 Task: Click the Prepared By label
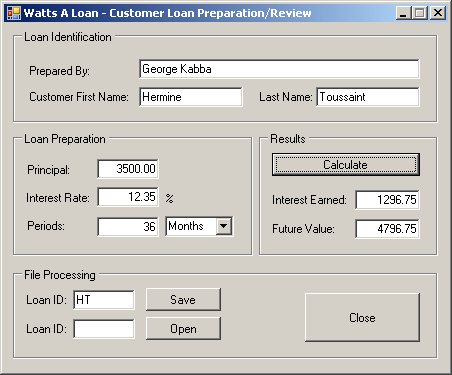[59, 71]
